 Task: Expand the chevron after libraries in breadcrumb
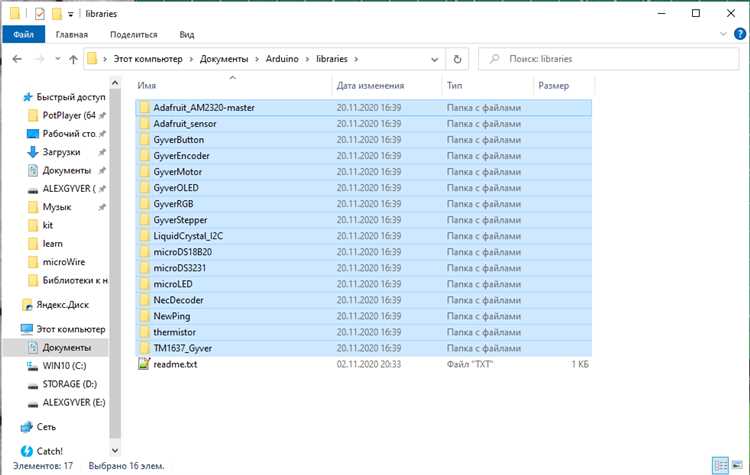(x=356, y=59)
